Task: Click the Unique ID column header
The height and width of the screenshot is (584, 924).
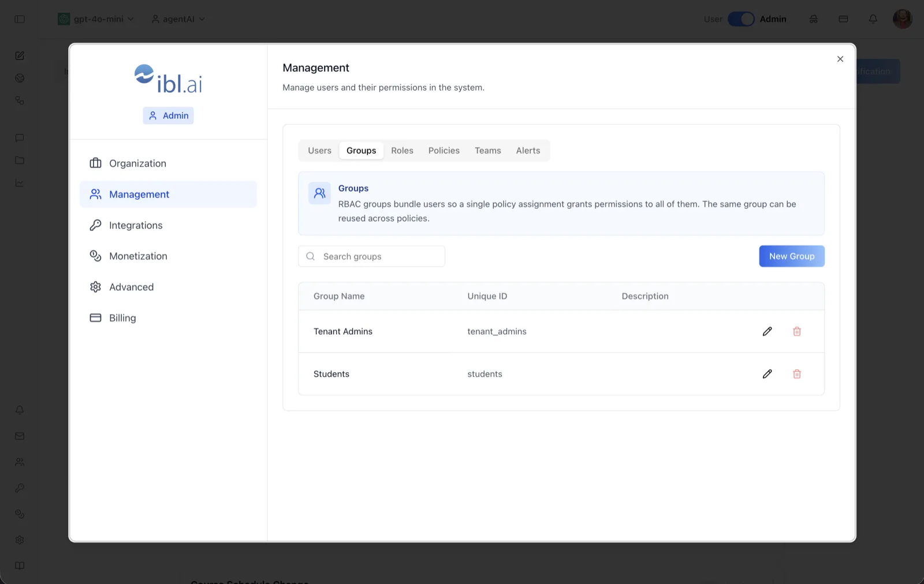Action: (487, 296)
